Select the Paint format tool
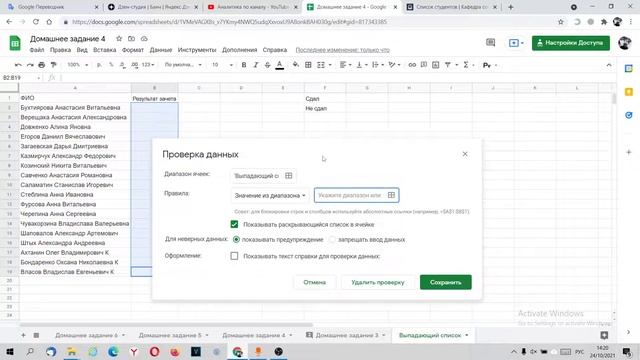This screenshot has height=360, width=640. pyautogui.click(x=53, y=65)
